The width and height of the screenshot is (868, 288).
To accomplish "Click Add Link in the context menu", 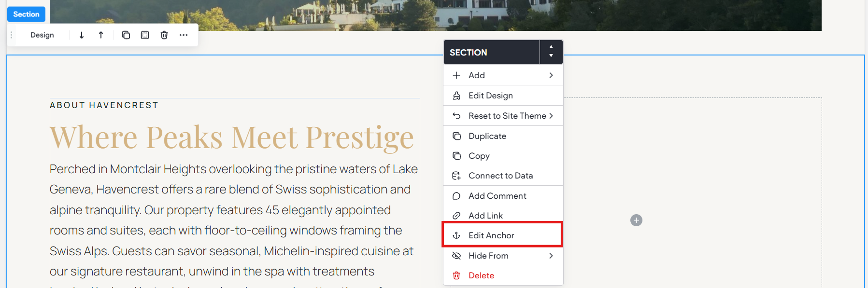I will pyautogui.click(x=503, y=216).
